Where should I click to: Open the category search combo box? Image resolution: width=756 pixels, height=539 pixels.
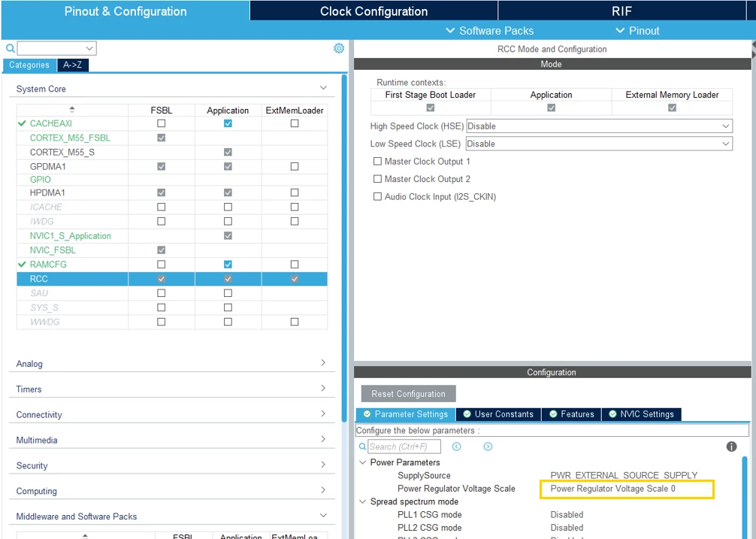click(x=57, y=48)
